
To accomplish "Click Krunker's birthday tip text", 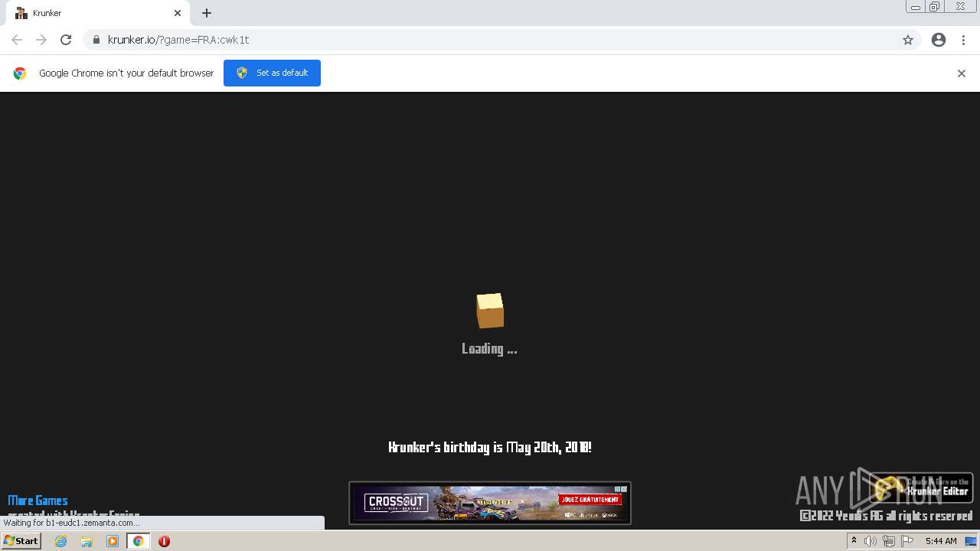I will (490, 447).
